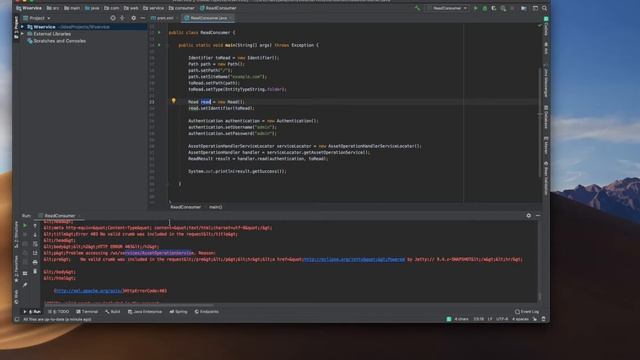Screen dimensions: 640x360
Task: Open Run panel settings gear
Action: point(529,216)
